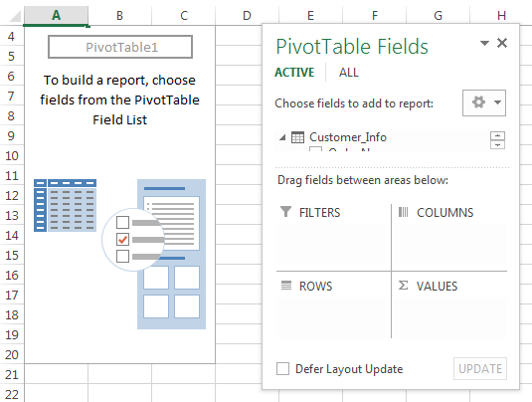Viewport: 532px width, 402px height.
Task: Open the PivotTable Fields task pane options arrow
Action: coord(484,43)
